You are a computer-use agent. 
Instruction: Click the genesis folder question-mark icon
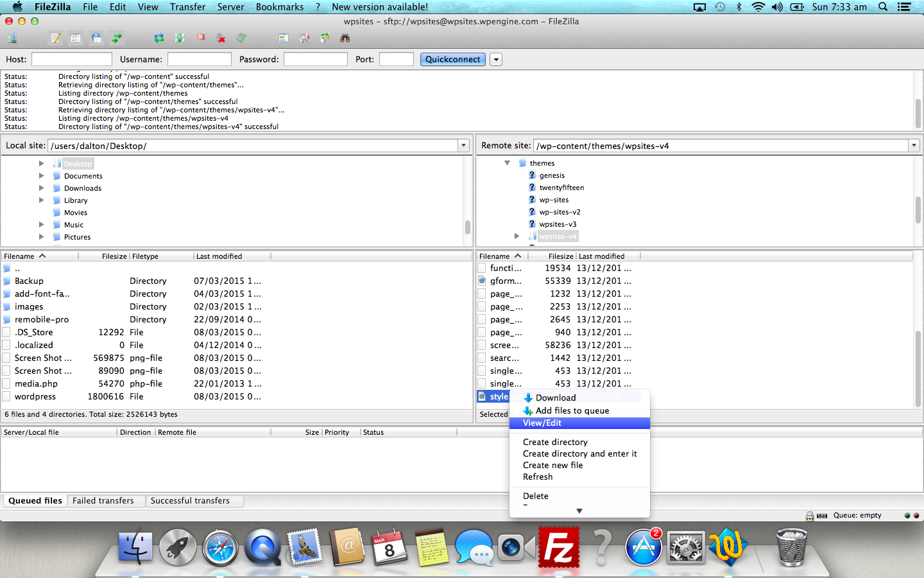coord(532,175)
